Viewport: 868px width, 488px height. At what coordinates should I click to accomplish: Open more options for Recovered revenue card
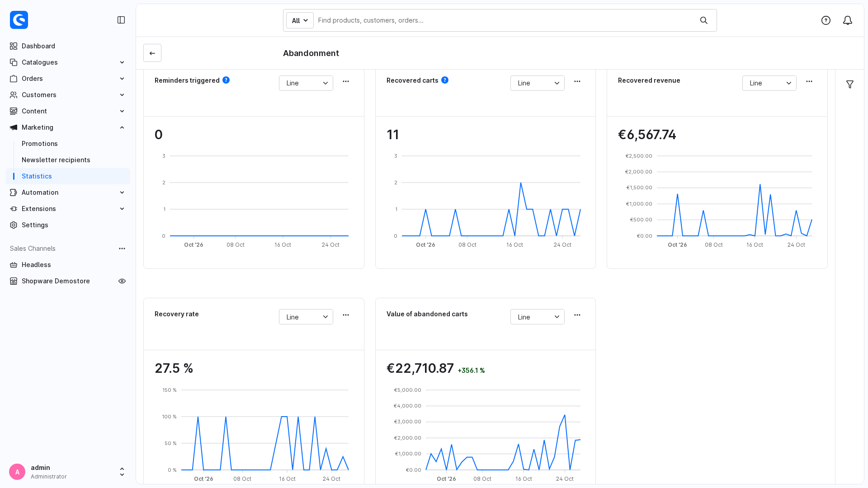[809, 81]
